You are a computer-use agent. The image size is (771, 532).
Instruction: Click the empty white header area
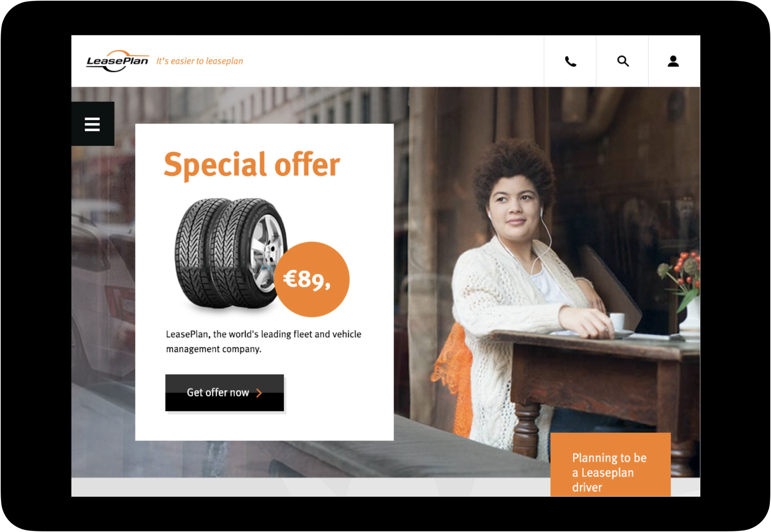[393, 61]
